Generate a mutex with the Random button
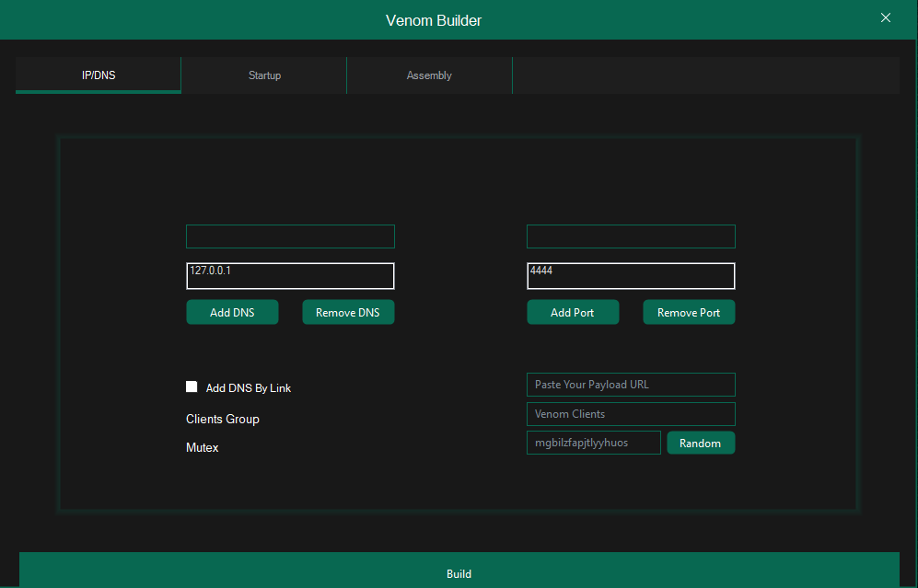 tap(701, 443)
